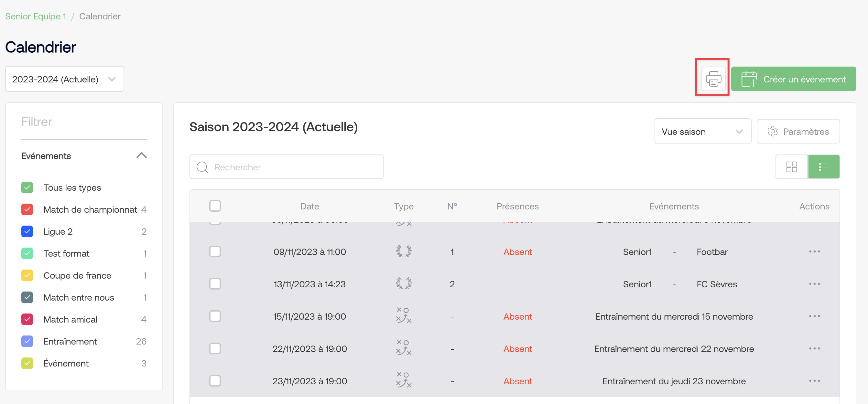The width and height of the screenshot is (868, 404).
Task: Toggle Tous les types filter checkbox
Action: pyautogui.click(x=27, y=187)
